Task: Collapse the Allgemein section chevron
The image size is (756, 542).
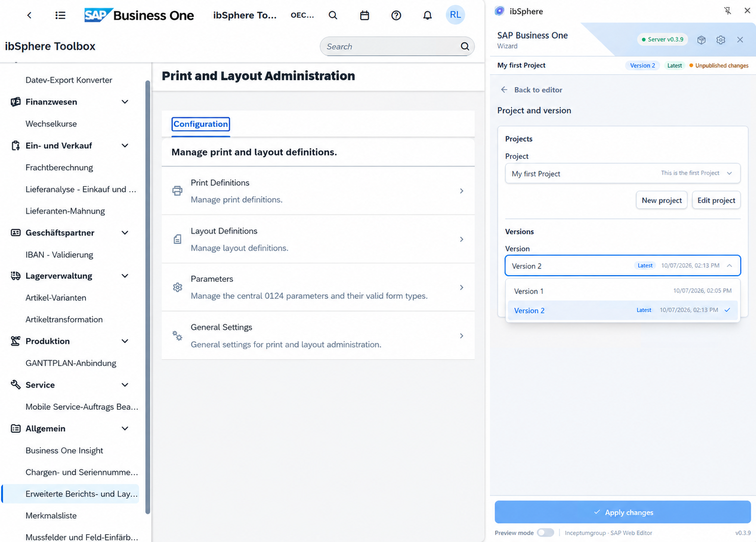Action: pos(125,429)
